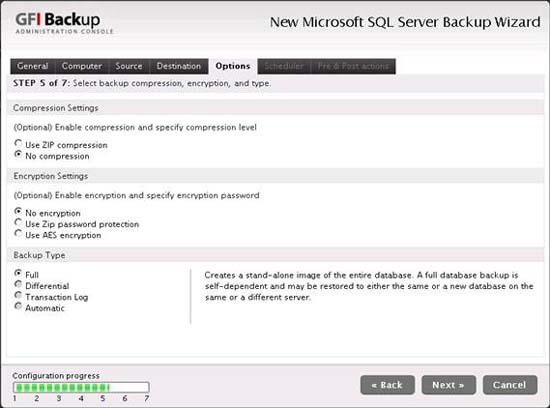Viewport: 550px width, 408px height.
Task: Go to the Source tab
Action: [129, 66]
